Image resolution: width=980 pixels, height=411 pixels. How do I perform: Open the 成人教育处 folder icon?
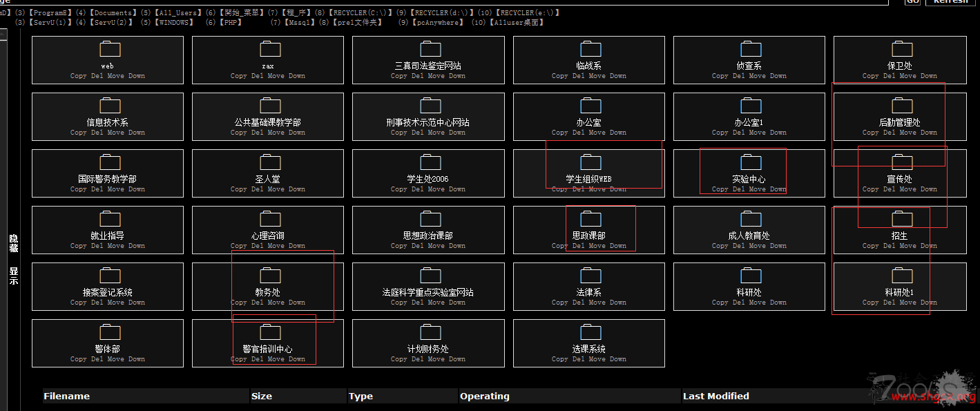coord(751,219)
